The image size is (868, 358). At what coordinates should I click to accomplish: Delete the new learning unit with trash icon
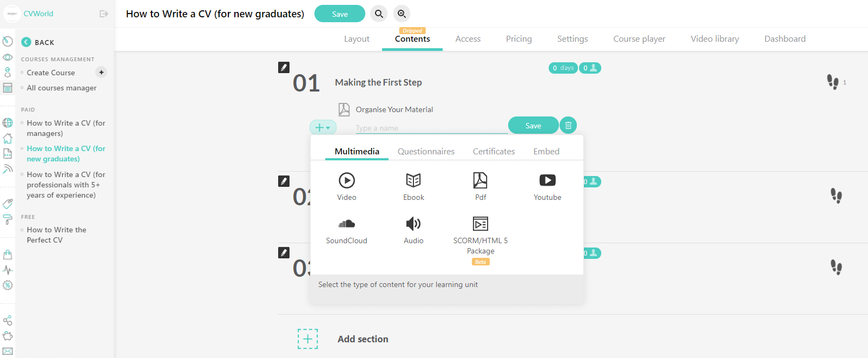tap(568, 126)
